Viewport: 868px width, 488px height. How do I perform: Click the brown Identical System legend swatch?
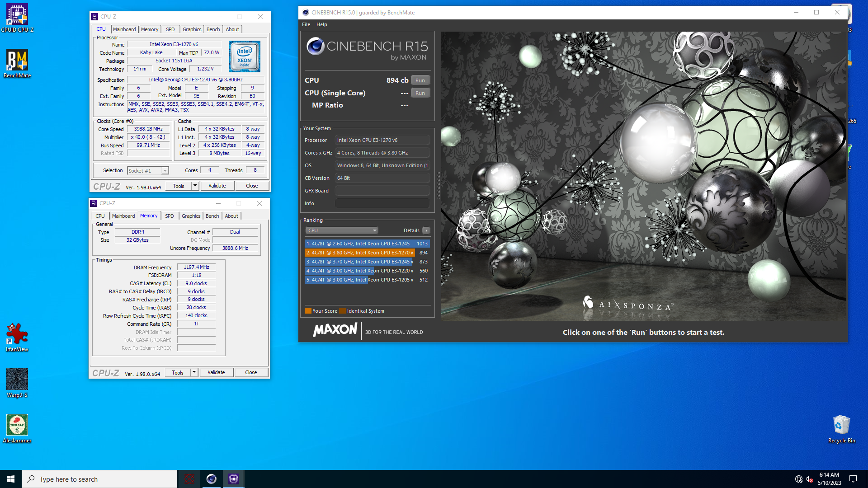[342, 311]
